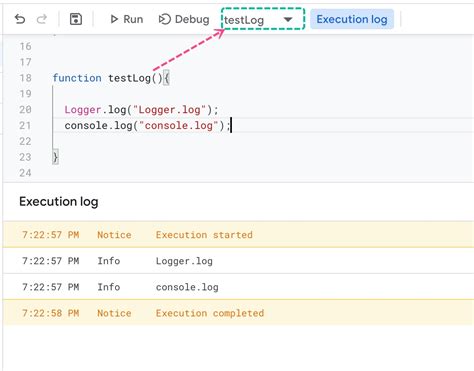Click line number 18 in the gutter
The image size is (474, 371).
coord(25,78)
